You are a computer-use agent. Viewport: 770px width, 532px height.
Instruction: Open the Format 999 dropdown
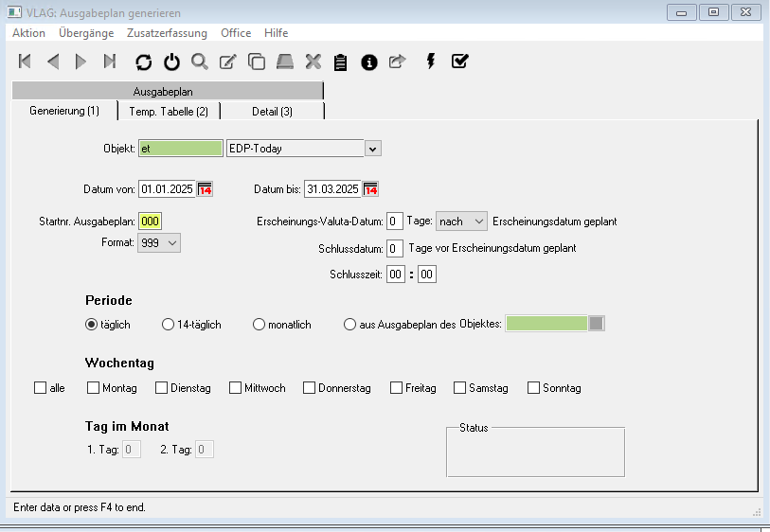[160, 243]
